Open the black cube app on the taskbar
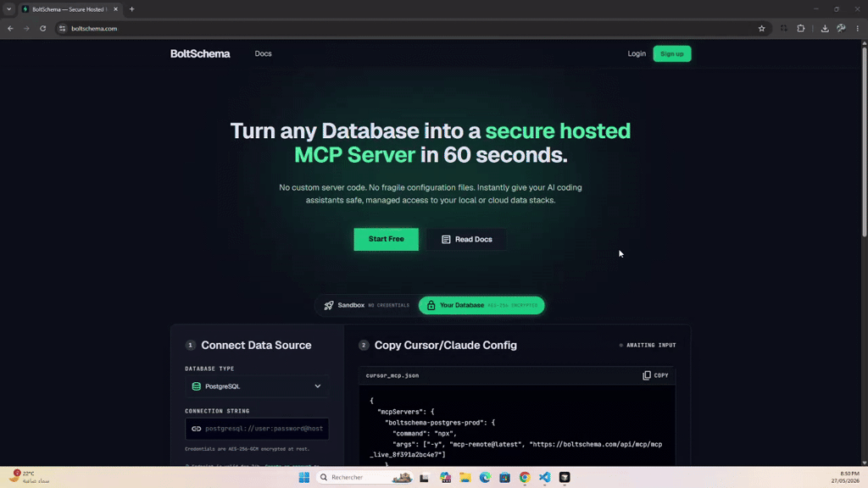The height and width of the screenshot is (488, 868). click(x=565, y=477)
